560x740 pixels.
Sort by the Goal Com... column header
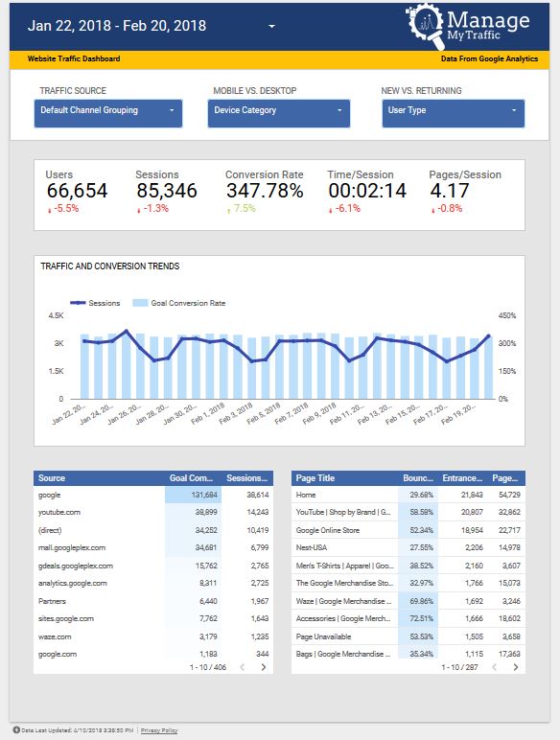[x=191, y=478]
